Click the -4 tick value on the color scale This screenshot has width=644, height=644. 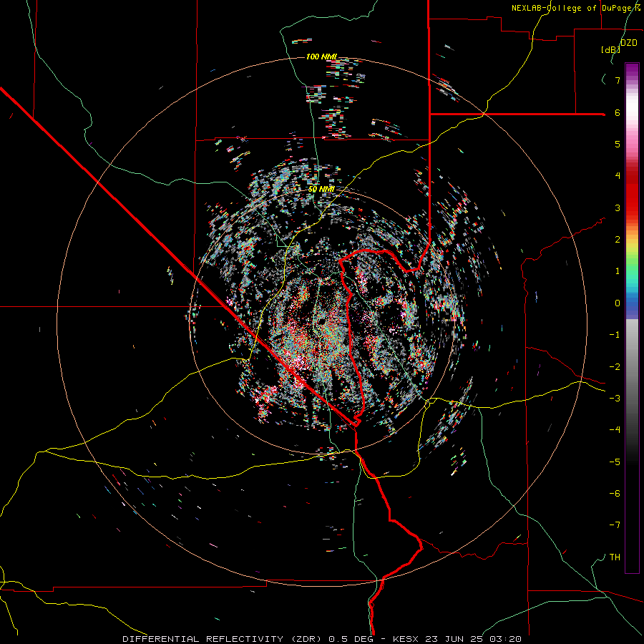(615, 430)
